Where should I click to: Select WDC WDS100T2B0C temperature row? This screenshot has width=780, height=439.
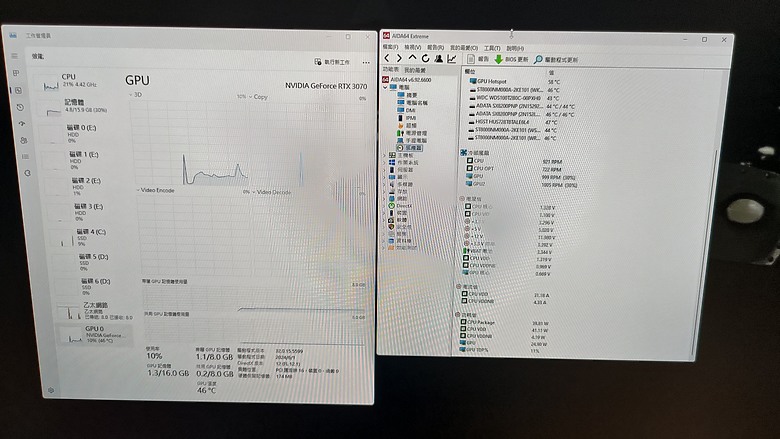tap(515, 98)
